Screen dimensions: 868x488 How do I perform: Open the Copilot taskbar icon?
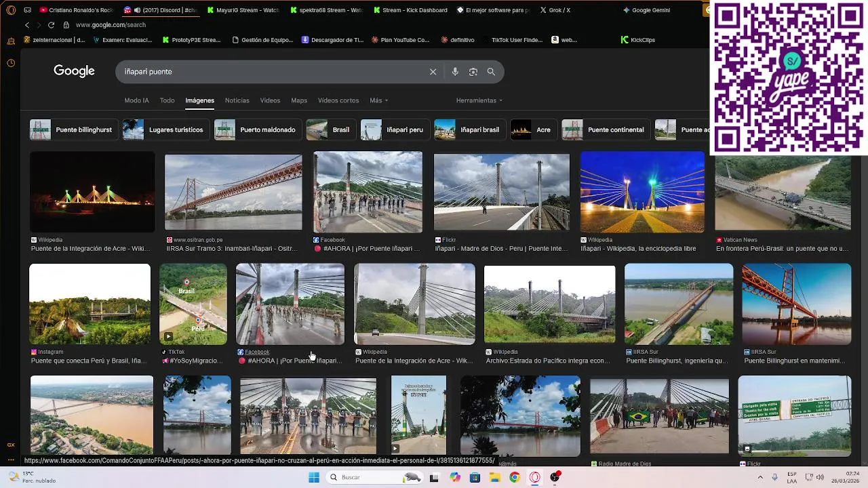455,477
